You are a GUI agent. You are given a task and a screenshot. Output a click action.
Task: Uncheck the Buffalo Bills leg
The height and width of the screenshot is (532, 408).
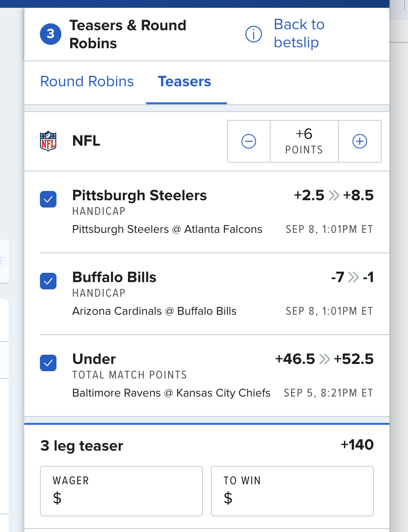48,281
